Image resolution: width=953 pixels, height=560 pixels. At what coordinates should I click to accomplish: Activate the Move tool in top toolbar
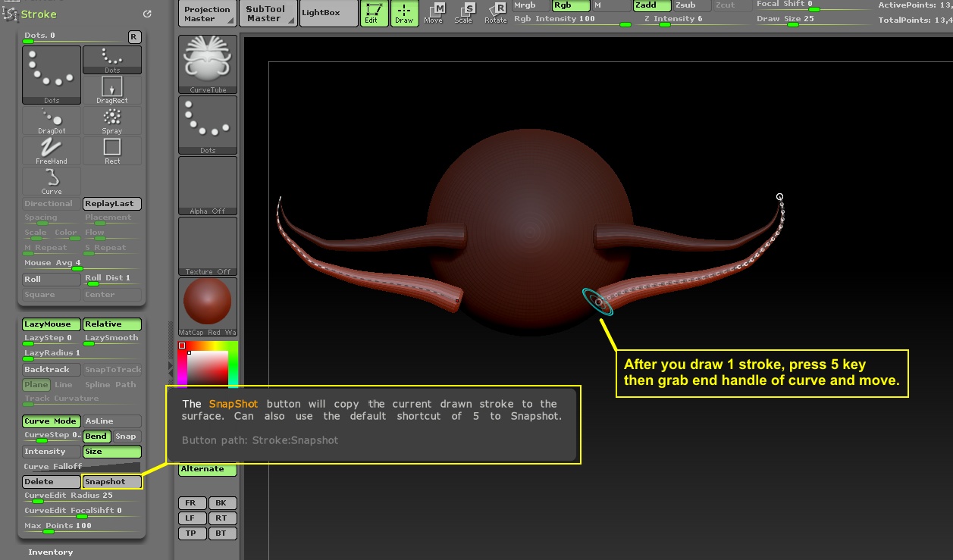(x=434, y=12)
